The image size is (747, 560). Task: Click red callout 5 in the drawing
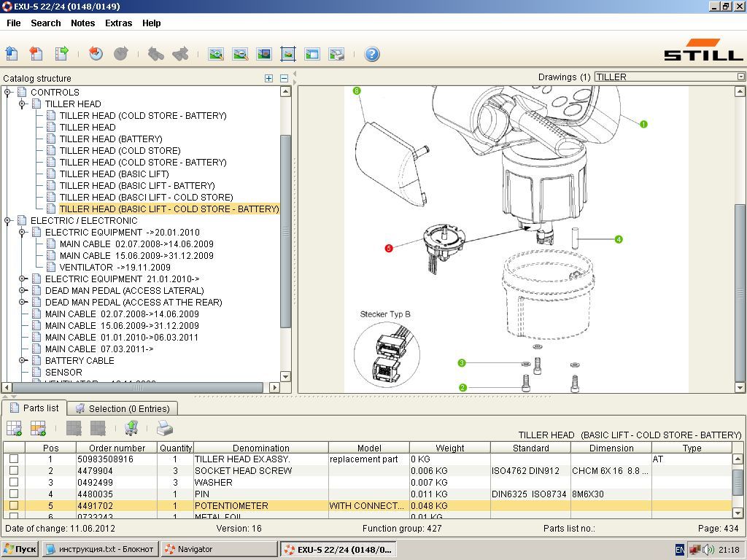click(x=389, y=248)
